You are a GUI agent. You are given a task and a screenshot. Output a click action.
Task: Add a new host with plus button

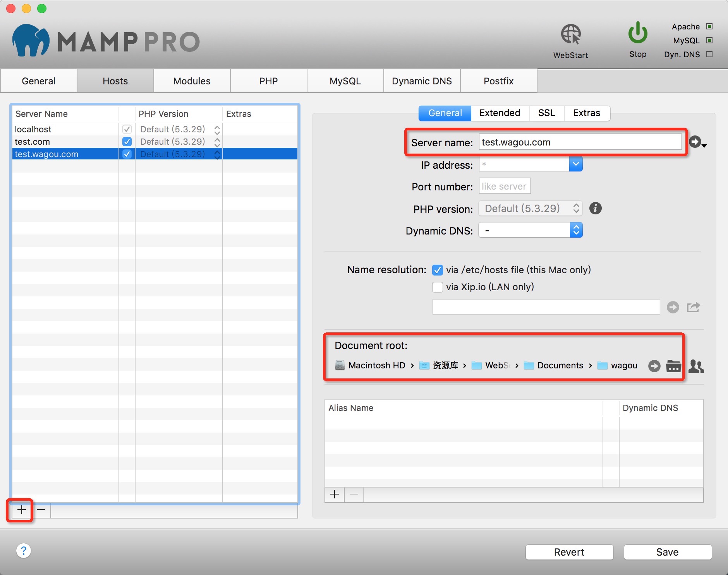click(x=22, y=510)
